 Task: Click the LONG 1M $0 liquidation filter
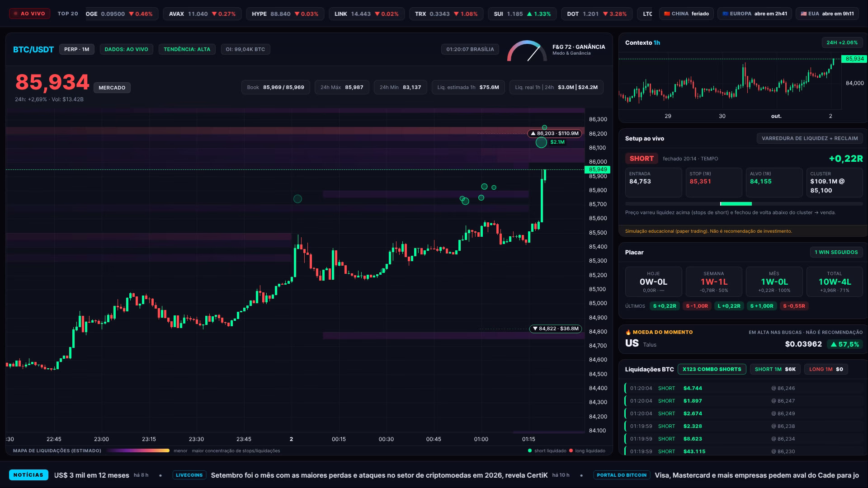[x=826, y=369]
